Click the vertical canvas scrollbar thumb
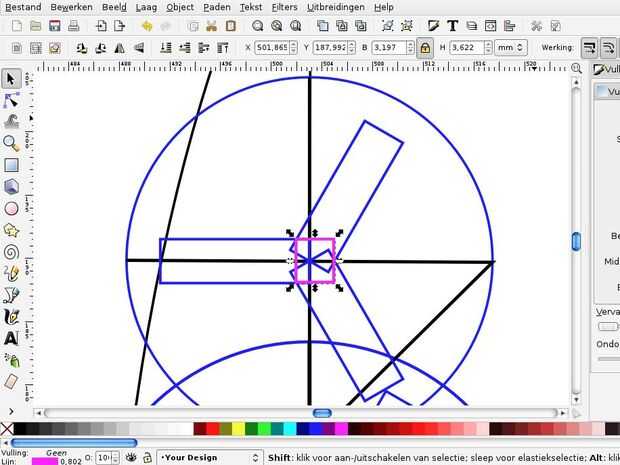Viewport: 620px width, 465px height. [576, 241]
